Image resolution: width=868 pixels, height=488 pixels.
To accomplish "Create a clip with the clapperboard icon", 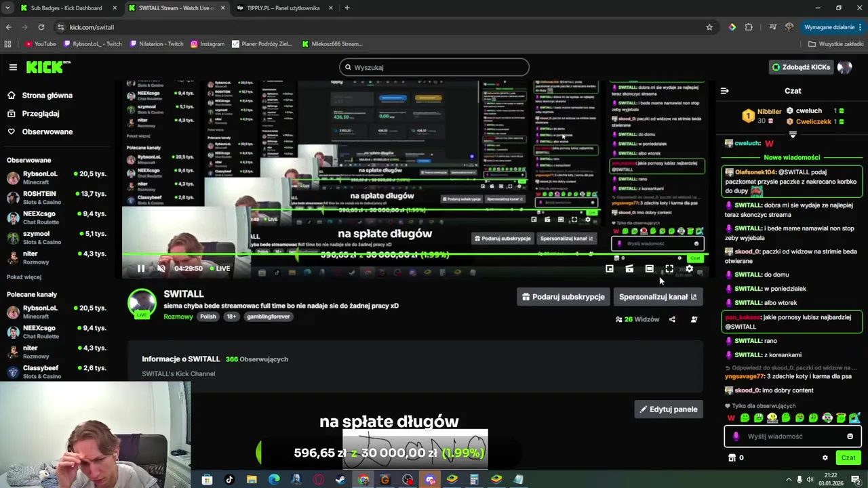I will tap(629, 269).
